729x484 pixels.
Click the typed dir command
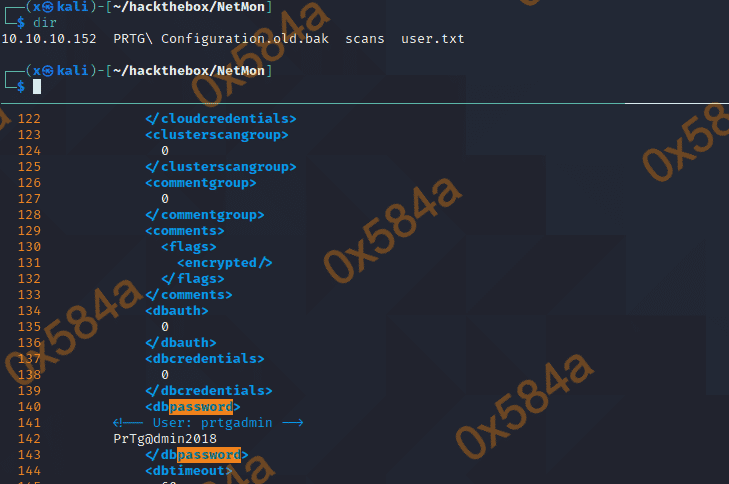point(46,21)
